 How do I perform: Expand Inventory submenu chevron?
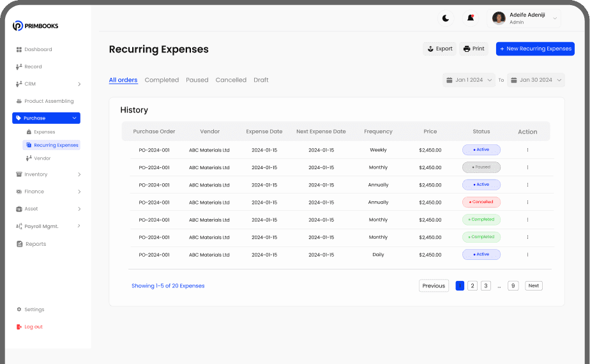click(79, 174)
